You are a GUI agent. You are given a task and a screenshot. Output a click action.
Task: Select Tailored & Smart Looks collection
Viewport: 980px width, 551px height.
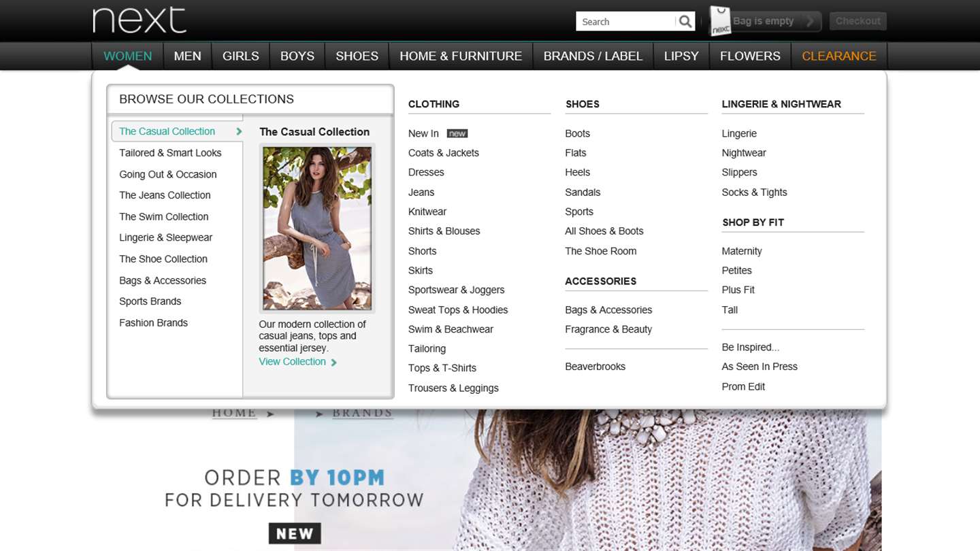click(170, 153)
